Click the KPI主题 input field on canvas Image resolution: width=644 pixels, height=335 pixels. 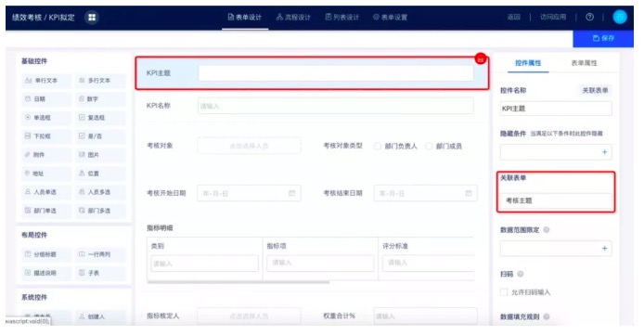click(336, 73)
